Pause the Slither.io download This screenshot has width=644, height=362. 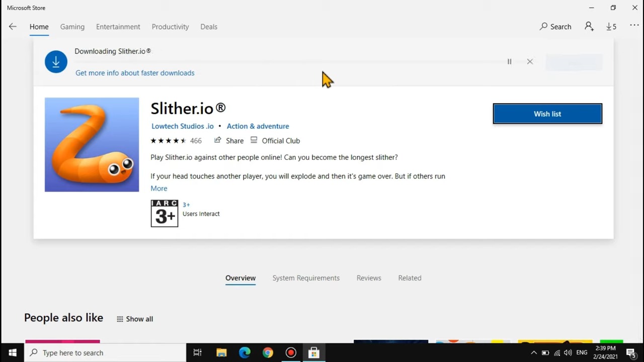coord(509,61)
